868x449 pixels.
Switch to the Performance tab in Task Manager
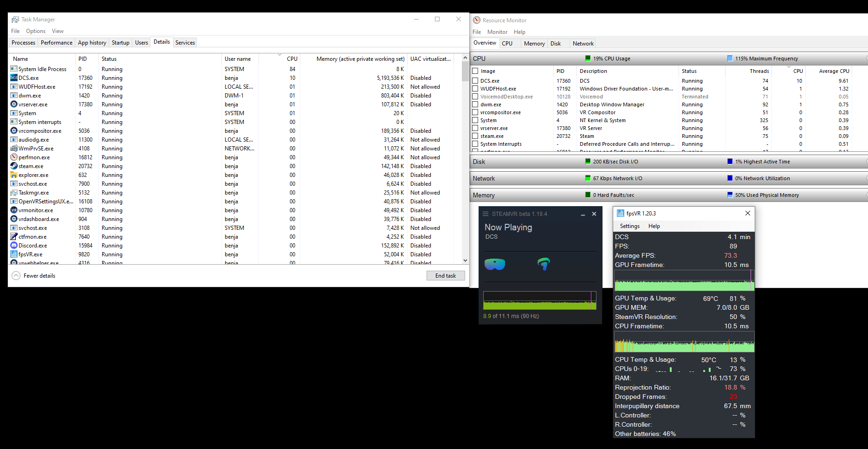[x=57, y=43]
